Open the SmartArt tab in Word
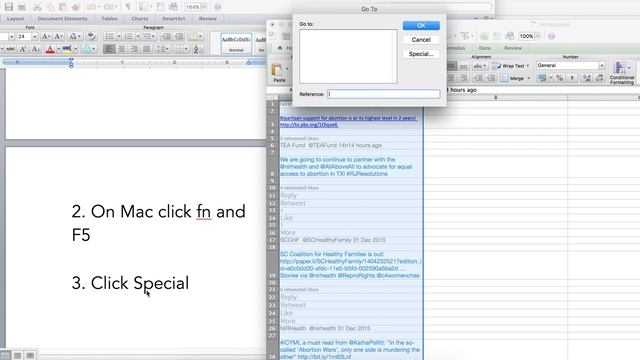 click(173, 19)
